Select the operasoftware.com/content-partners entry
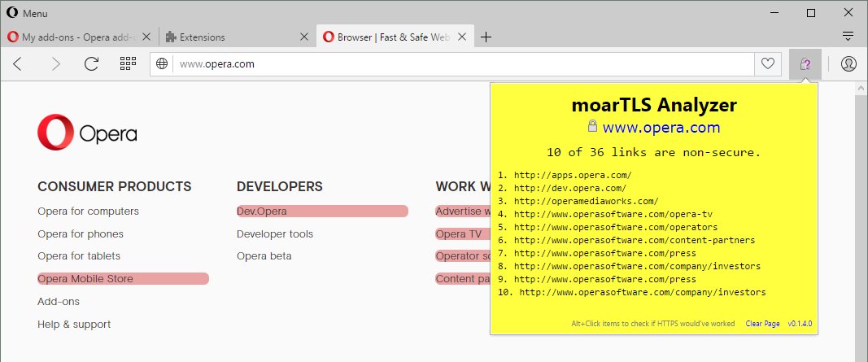 tap(635, 240)
